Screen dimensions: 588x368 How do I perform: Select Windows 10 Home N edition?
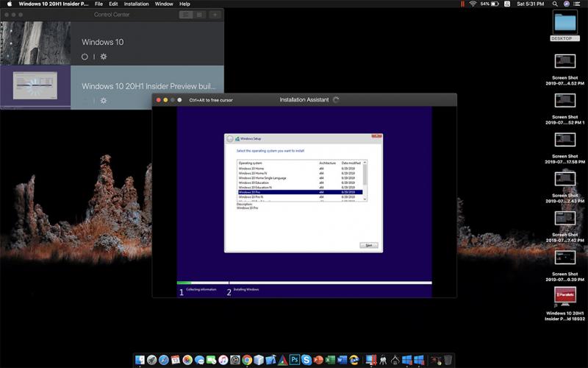tap(253, 174)
